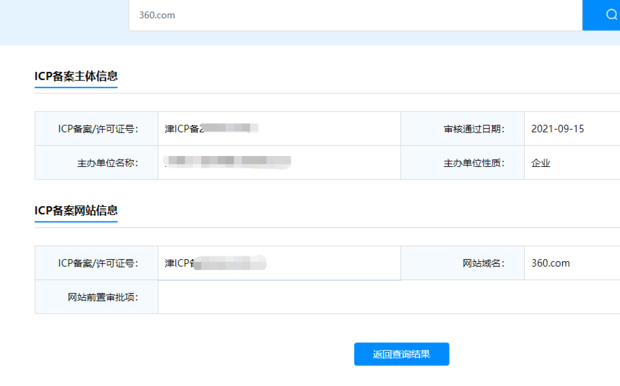Viewport: 620px width, 386px height.
Task: Click the blurred license number in 主体信息 table
Action: coord(212,129)
